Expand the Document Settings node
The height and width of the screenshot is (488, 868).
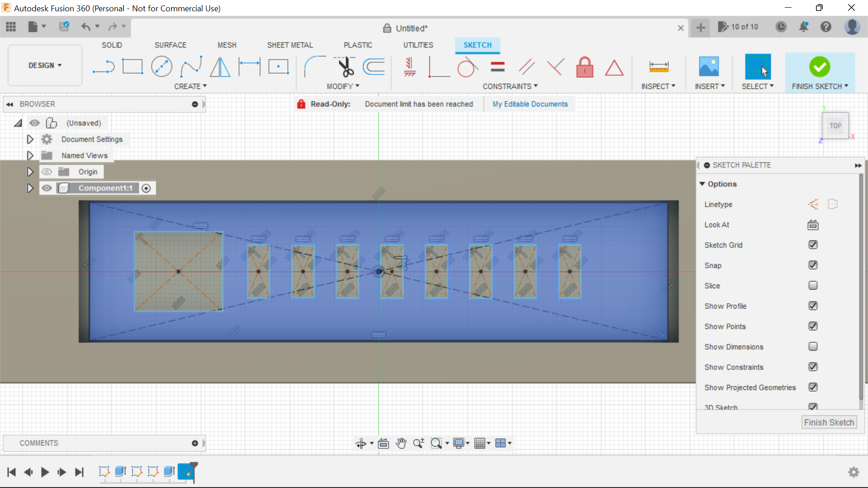click(30, 139)
